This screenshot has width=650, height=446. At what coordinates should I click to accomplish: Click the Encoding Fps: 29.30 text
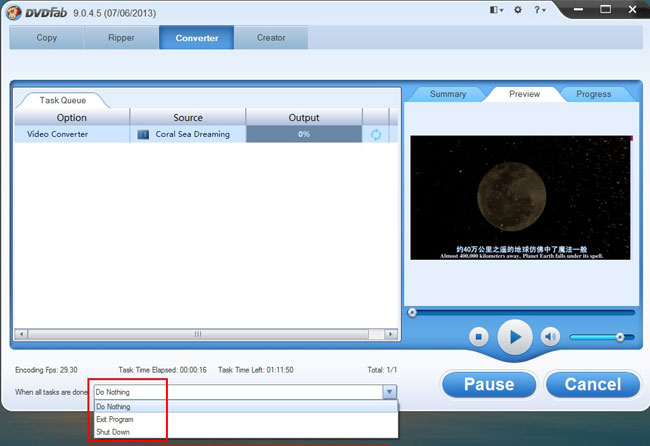click(46, 370)
